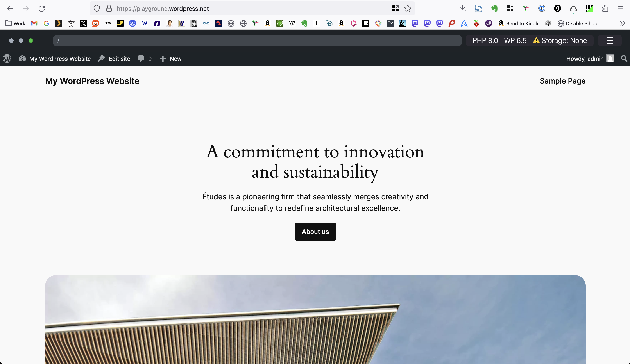The width and height of the screenshot is (630, 364).
Task: Click the Playground URL path field
Action: pyautogui.click(x=257, y=41)
